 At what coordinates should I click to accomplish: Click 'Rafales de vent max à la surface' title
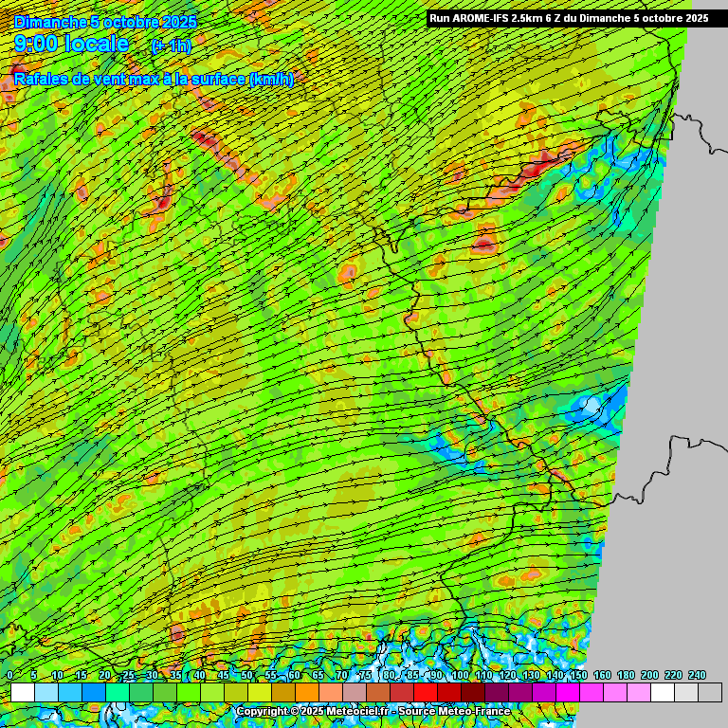pos(154,79)
